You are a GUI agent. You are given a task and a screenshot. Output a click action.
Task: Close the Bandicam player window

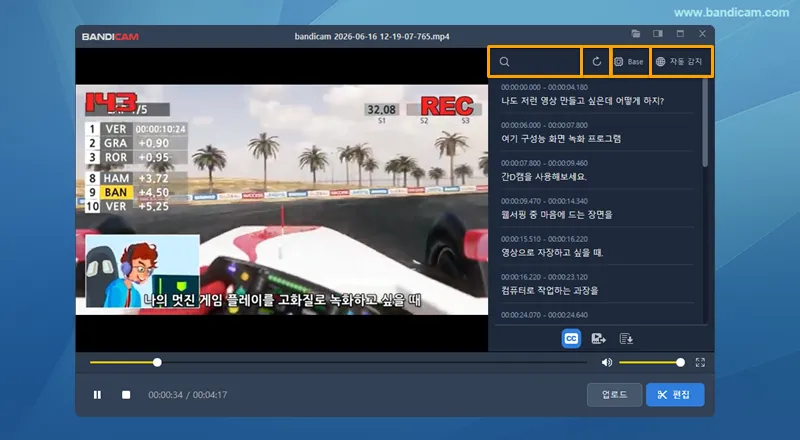703,34
